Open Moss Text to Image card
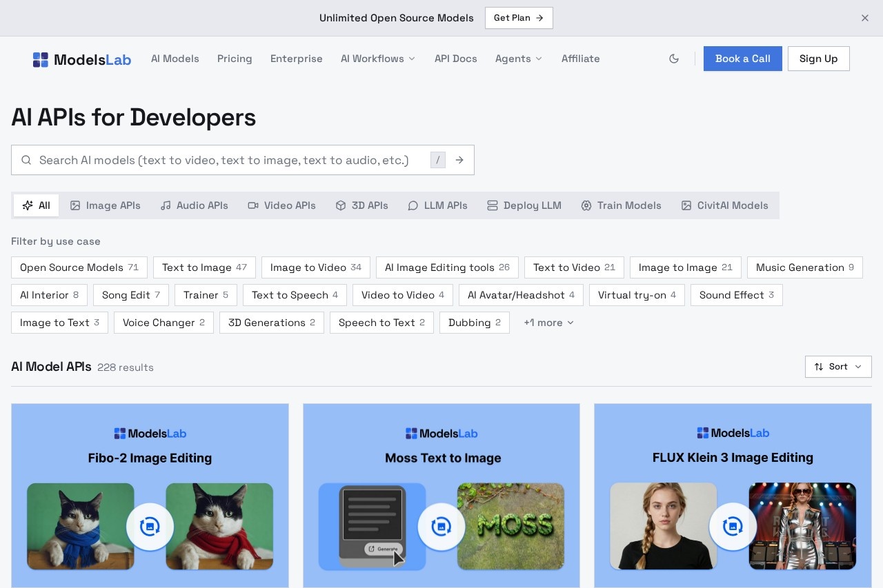Image resolution: width=883 pixels, height=588 pixels. coord(441,496)
